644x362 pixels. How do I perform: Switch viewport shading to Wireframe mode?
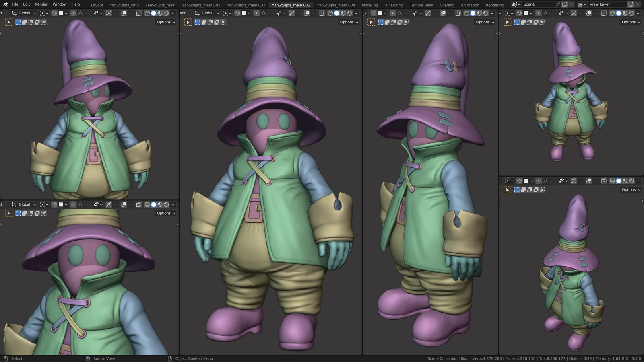pos(330,13)
